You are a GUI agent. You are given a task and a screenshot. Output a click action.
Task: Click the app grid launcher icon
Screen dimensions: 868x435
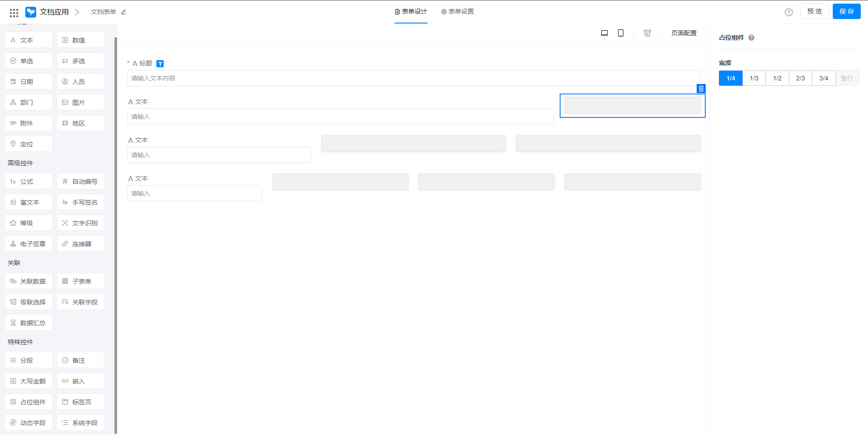click(x=14, y=12)
